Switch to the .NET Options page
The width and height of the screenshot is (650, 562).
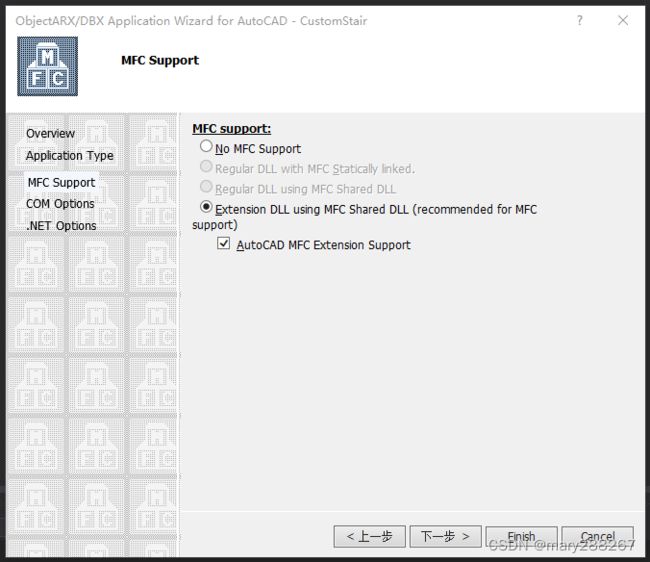61,226
